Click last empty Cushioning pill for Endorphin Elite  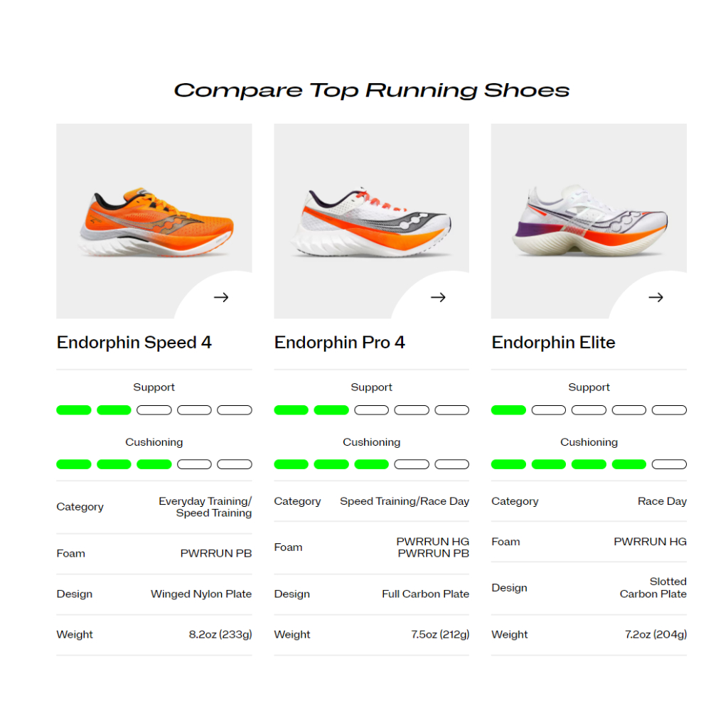(x=669, y=465)
